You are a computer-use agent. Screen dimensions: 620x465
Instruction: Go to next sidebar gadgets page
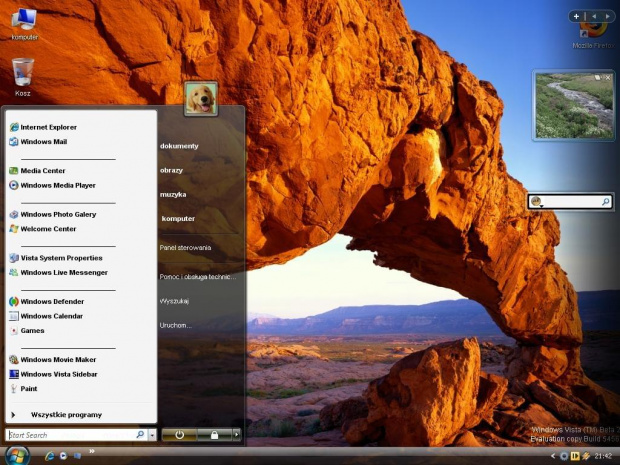(607, 16)
